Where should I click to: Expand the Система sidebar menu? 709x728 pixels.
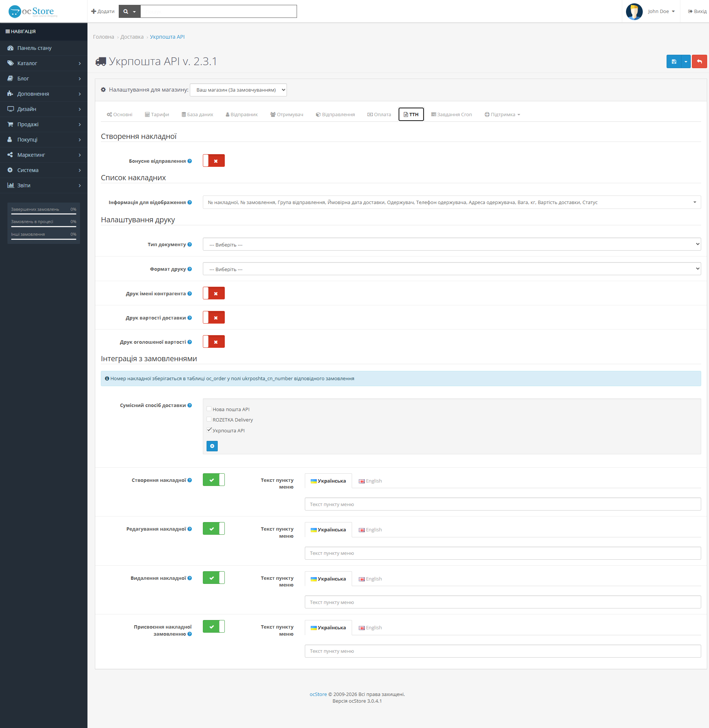tap(44, 170)
